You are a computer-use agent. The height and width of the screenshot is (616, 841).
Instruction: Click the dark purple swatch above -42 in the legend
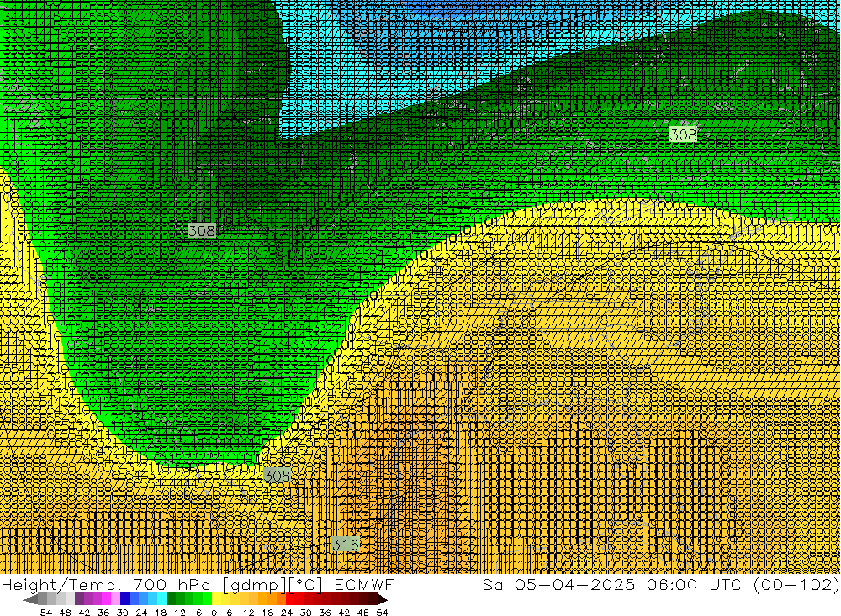(79, 599)
